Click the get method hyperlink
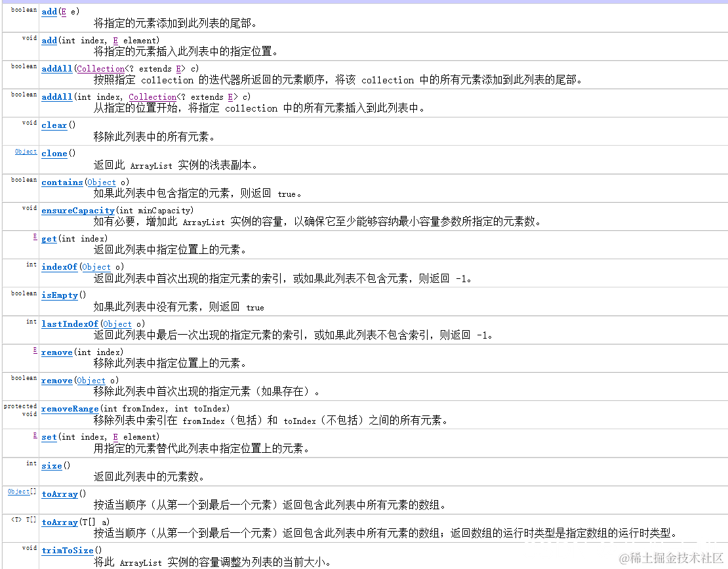The width and height of the screenshot is (728, 569). click(49, 238)
